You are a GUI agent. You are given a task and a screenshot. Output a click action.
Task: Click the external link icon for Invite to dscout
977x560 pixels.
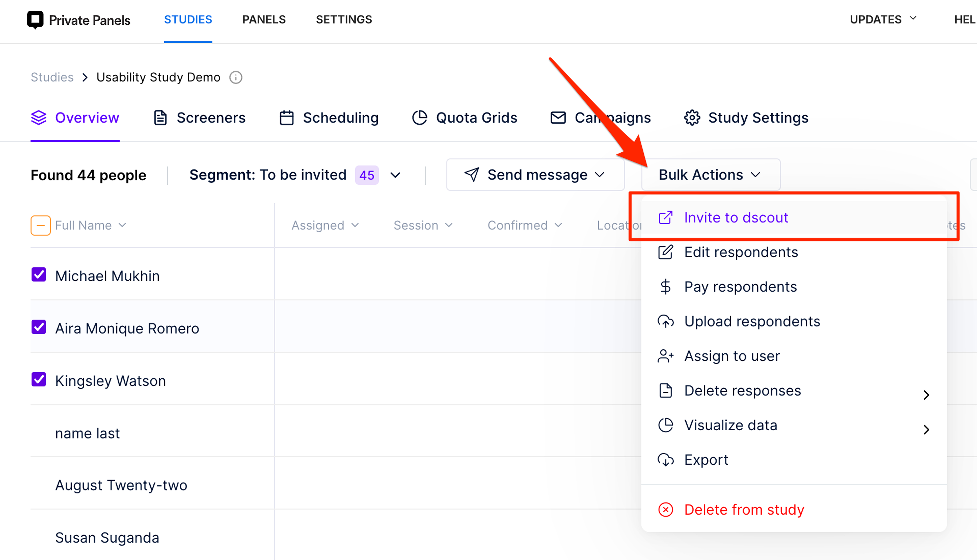click(x=666, y=218)
